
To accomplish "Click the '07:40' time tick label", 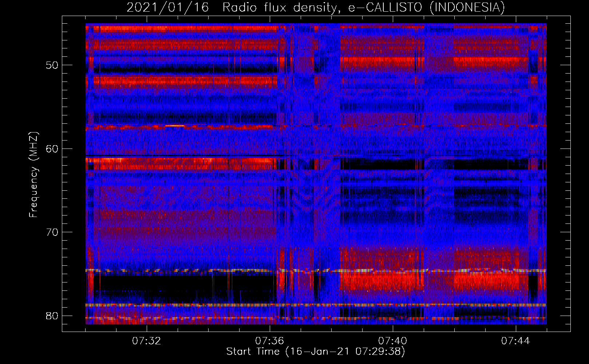I will pos(393,341).
